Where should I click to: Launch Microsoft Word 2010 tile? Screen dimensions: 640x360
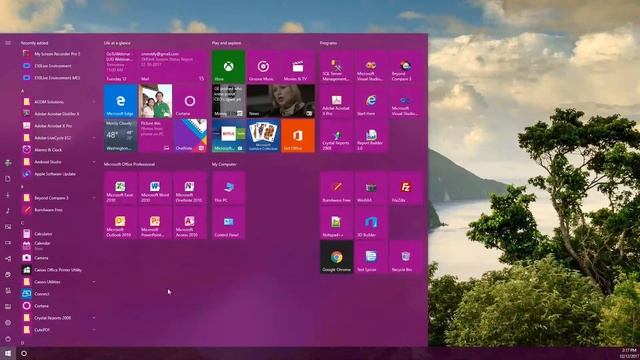click(155, 188)
